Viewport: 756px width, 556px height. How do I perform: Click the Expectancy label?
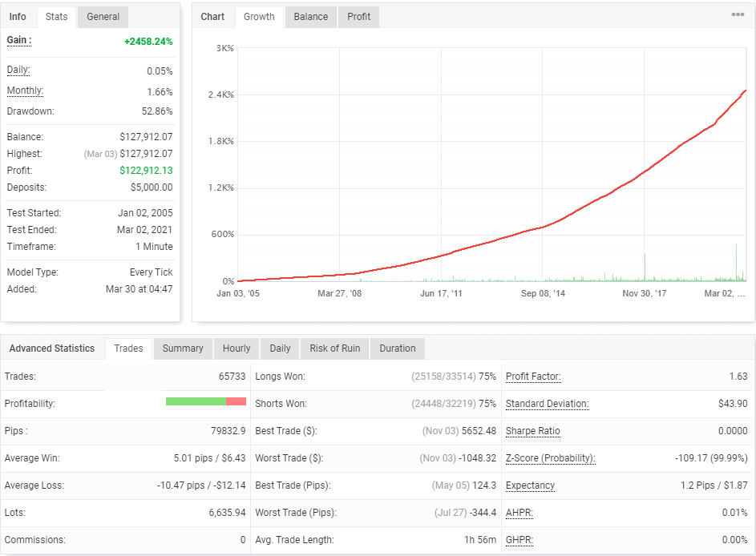530,485
